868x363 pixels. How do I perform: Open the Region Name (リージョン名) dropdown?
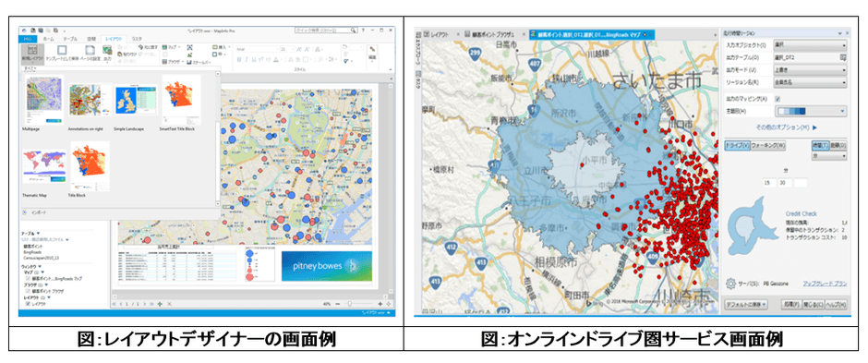coord(810,82)
